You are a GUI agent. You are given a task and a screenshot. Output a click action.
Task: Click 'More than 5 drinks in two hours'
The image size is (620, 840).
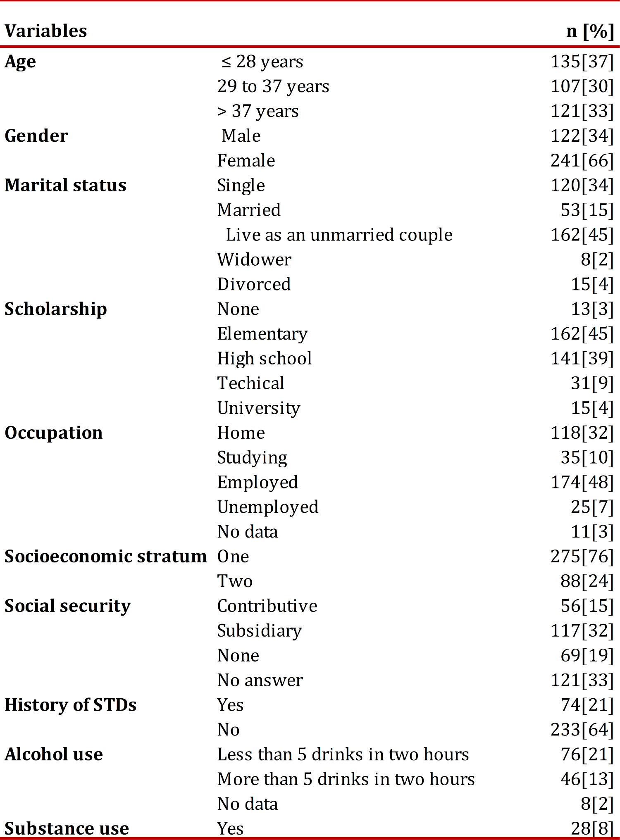point(346,779)
